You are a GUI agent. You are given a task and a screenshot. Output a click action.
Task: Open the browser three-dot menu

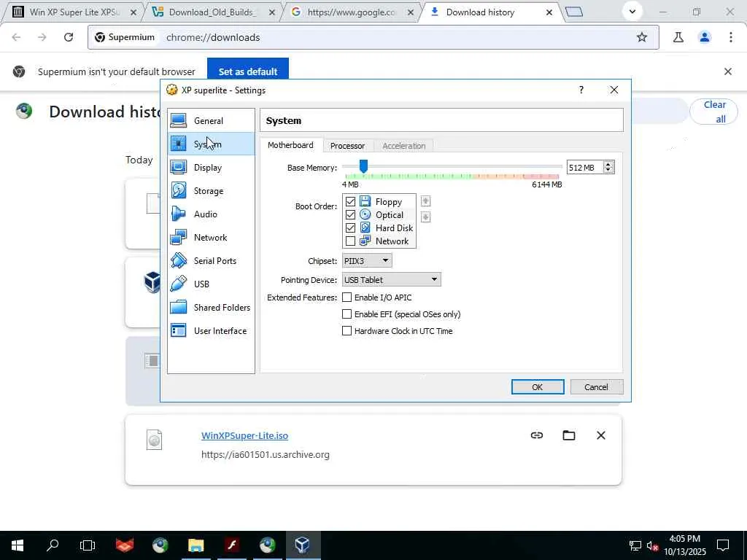(731, 37)
